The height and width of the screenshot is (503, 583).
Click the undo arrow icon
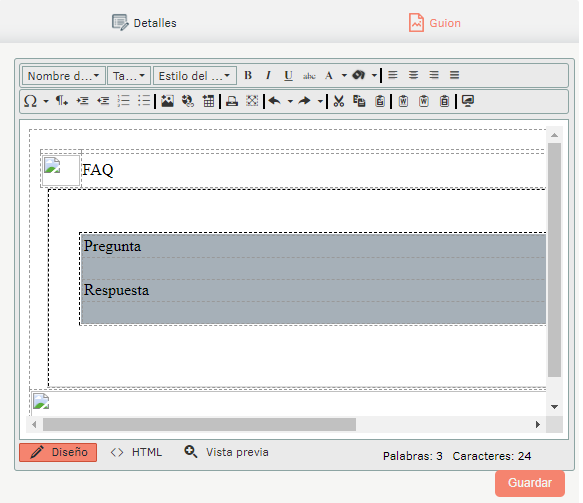click(x=275, y=101)
